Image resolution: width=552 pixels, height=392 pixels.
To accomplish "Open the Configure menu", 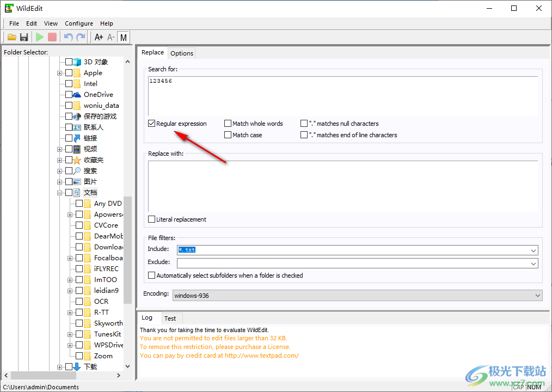I will point(79,23).
